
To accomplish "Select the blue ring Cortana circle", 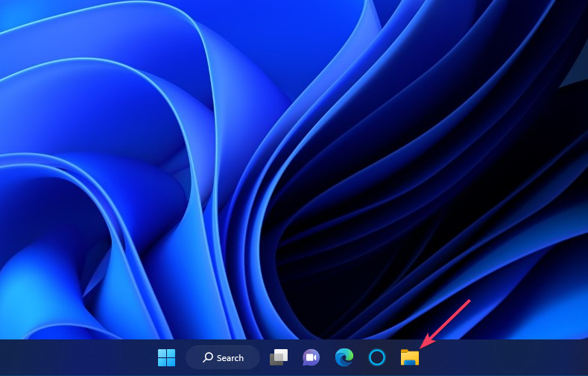I will tap(377, 357).
